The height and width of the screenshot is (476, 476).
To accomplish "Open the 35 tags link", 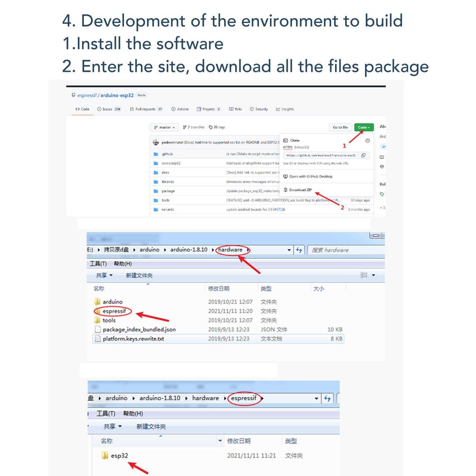I will pos(217,127).
